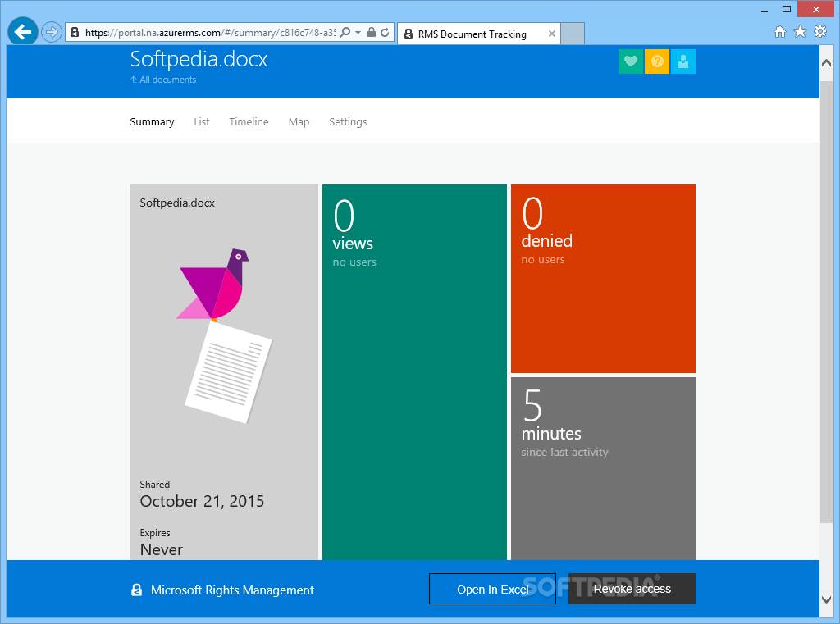
Task: Click the orange 0 denied tile
Action: (x=603, y=279)
